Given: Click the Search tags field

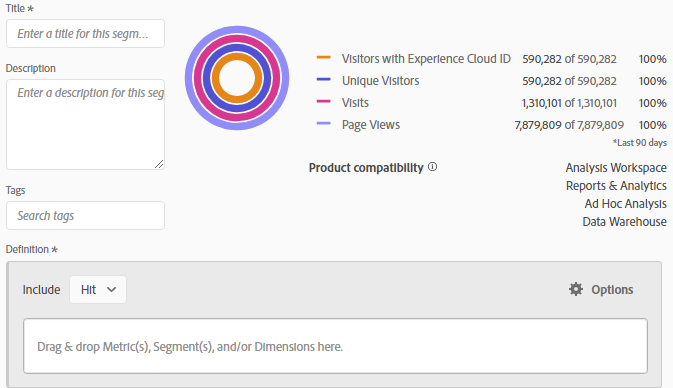Looking at the screenshot, I should [x=85, y=215].
